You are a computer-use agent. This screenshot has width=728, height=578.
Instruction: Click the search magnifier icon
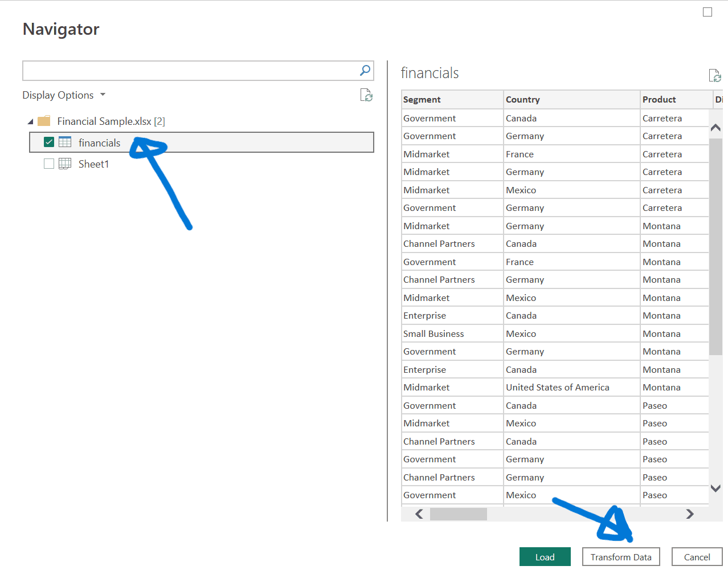(x=364, y=70)
